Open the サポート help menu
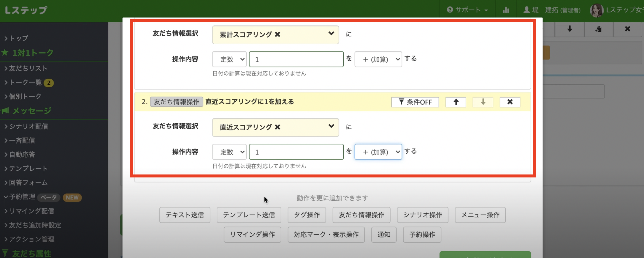644x258 pixels. (468, 10)
